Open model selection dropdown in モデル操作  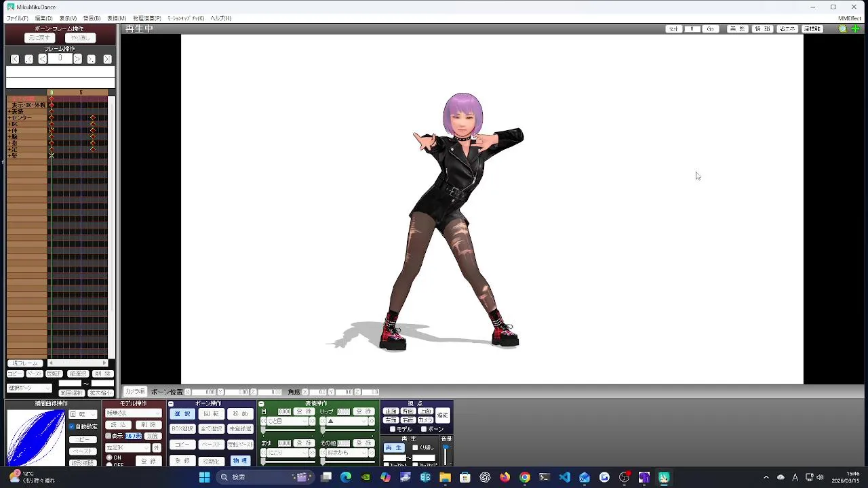(134, 413)
